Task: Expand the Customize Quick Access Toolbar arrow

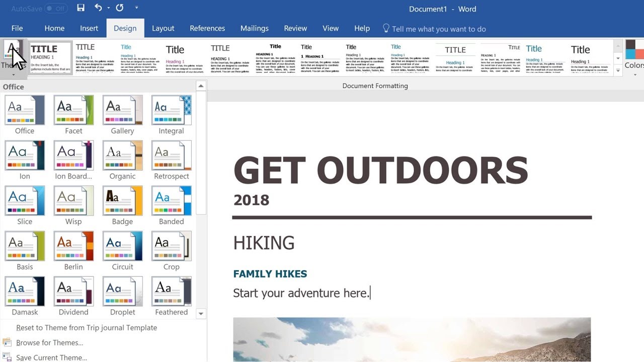Action: pos(136,8)
